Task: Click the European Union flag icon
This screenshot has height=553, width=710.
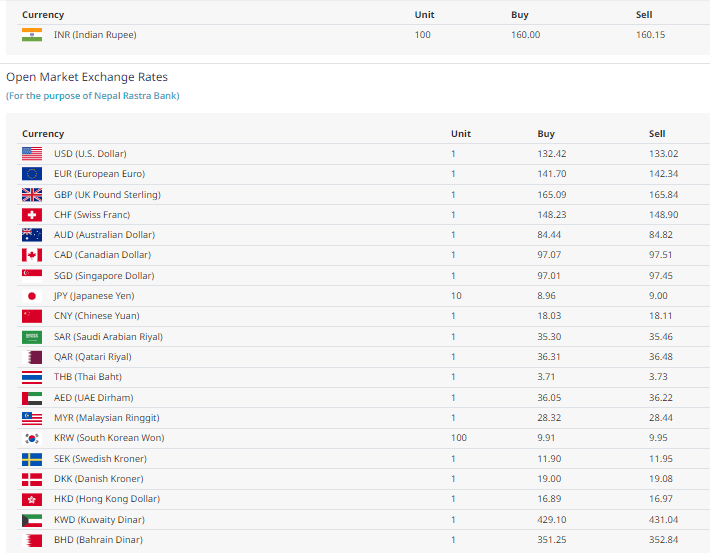Action: tap(32, 174)
